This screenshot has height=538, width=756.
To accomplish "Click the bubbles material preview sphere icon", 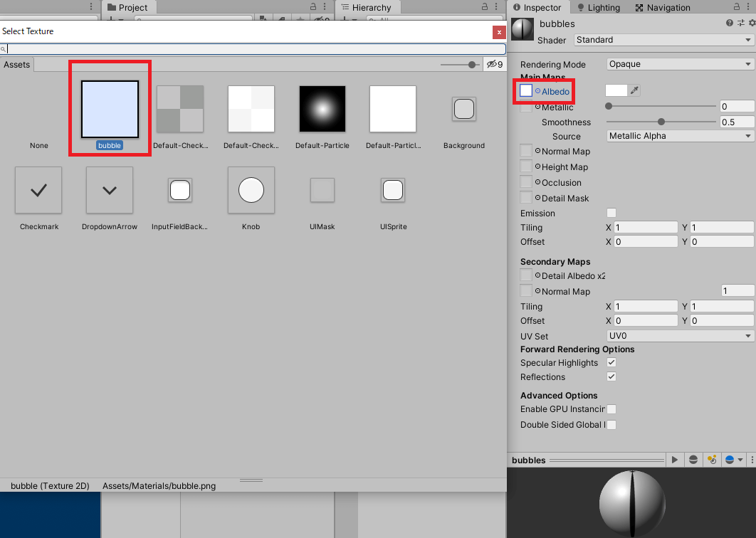I will (523, 29).
